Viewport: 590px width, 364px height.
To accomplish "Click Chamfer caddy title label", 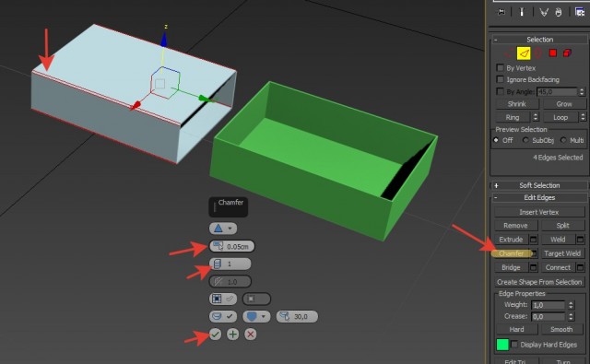I will coord(230,203).
